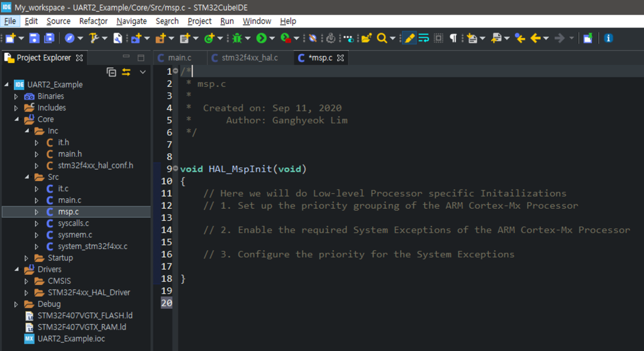The height and width of the screenshot is (351, 644).
Task: Click the new C class icon
Action: click(209, 38)
